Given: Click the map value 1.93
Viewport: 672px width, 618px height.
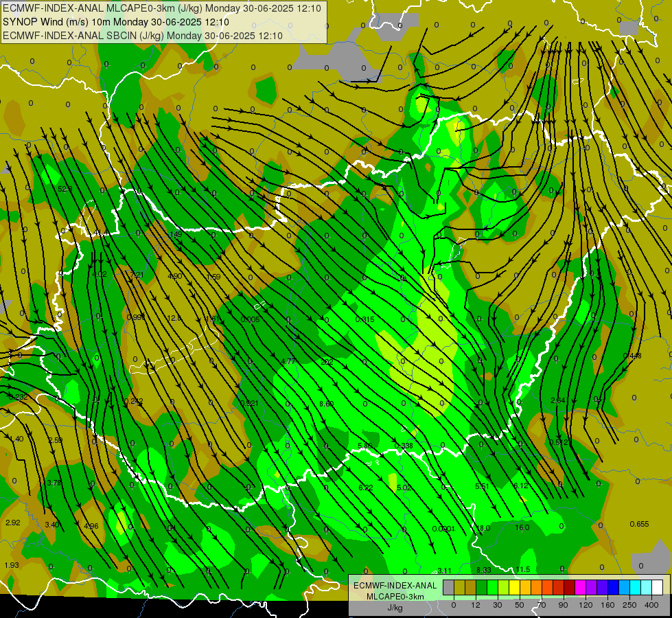Looking at the screenshot, I should pyautogui.click(x=12, y=565).
